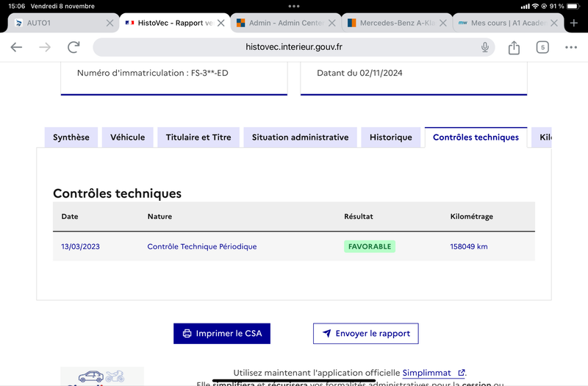Image resolution: width=588 pixels, height=386 pixels.
Task: Open the Véhicule tab
Action: (127, 137)
